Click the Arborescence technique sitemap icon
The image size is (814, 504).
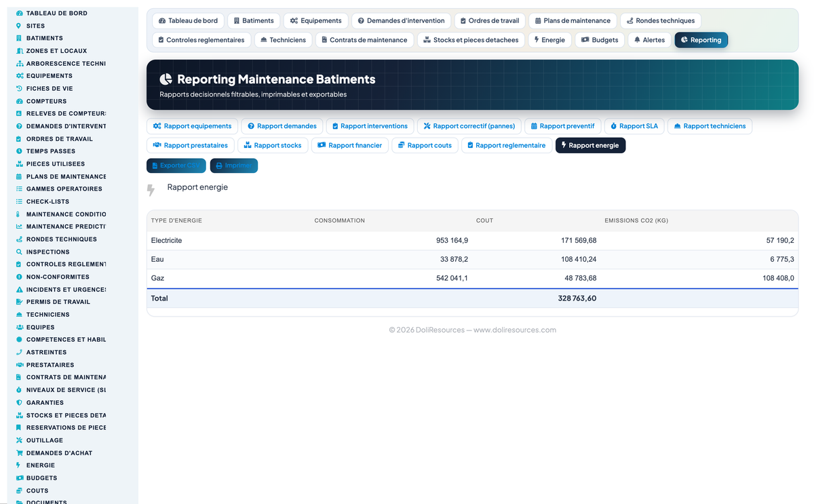tap(19, 63)
